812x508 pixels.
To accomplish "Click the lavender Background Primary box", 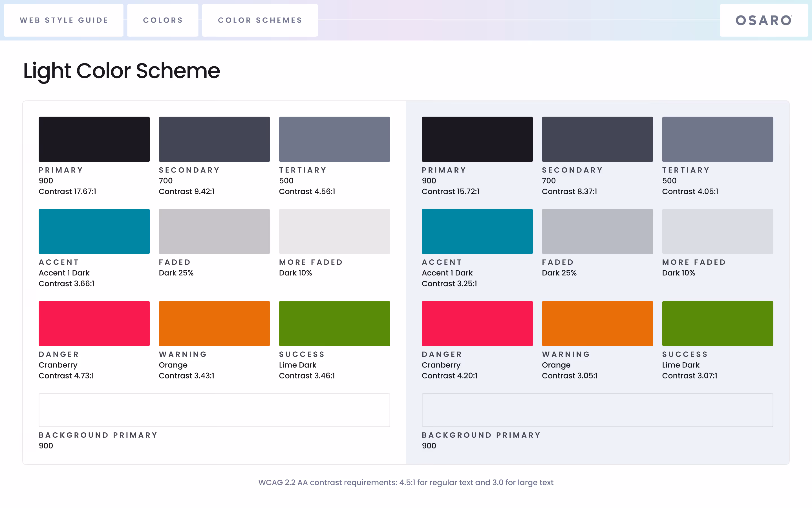I will click(597, 410).
